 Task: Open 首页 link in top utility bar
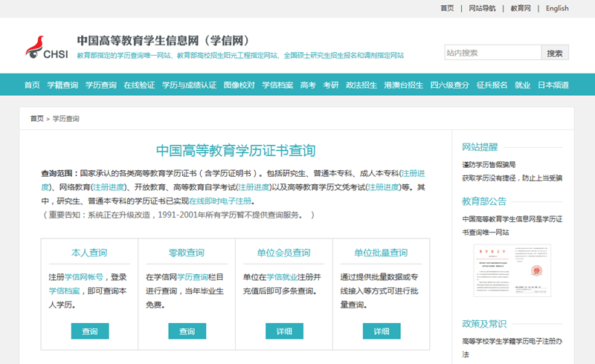pos(447,8)
